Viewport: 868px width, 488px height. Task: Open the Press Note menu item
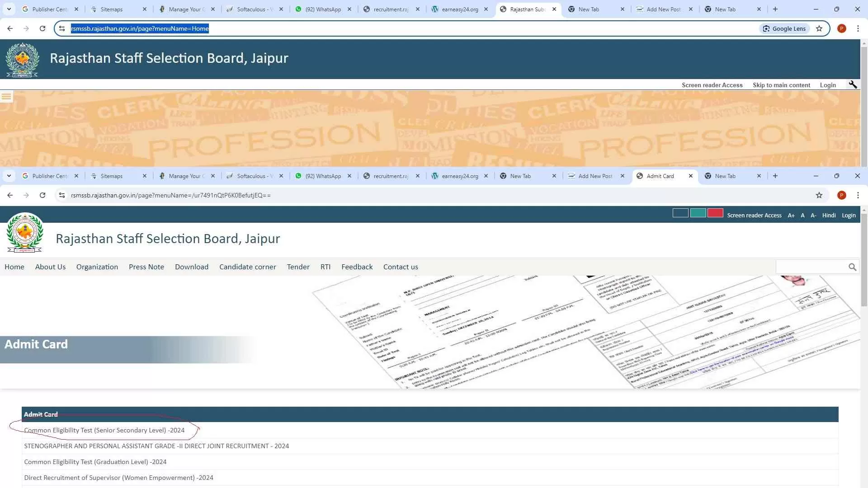146,267
